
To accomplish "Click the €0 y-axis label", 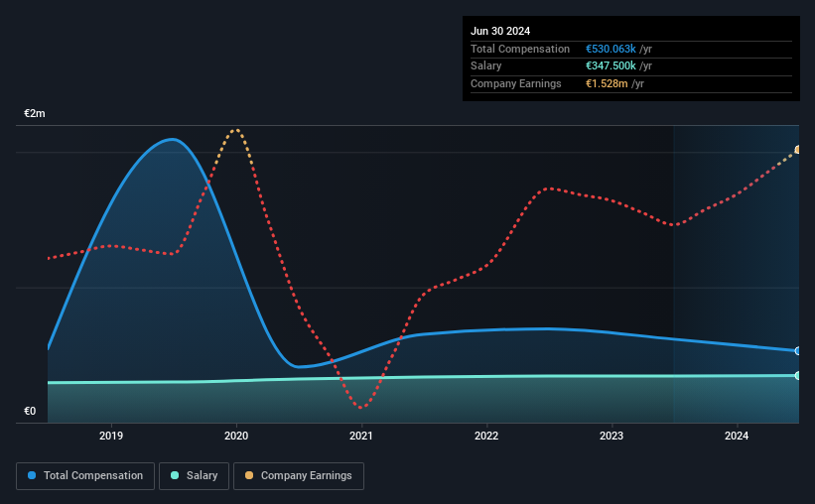I will pyautogui.click(x=30, y=411).
